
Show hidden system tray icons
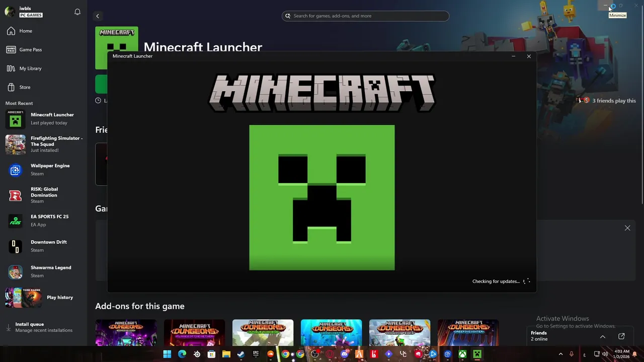coord(560,354)
